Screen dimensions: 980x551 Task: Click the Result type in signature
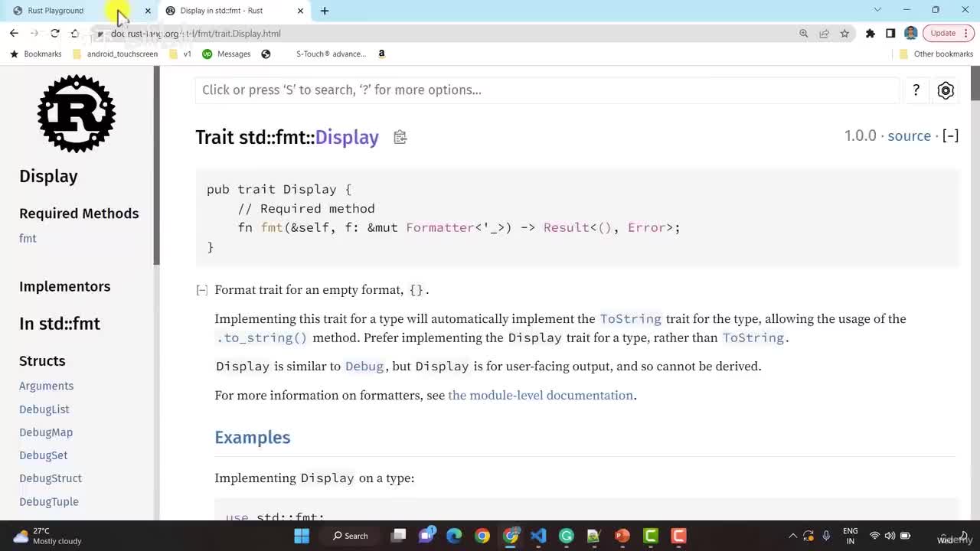pyautogui.click(x=567, y=227)
